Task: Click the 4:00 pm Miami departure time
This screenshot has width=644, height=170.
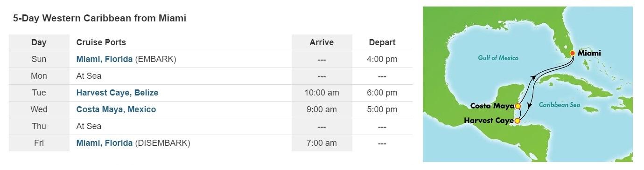Action: [382, 59]
